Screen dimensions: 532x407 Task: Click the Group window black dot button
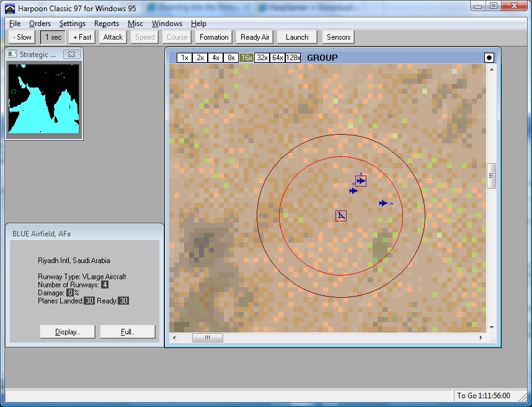tap(489, 58)
